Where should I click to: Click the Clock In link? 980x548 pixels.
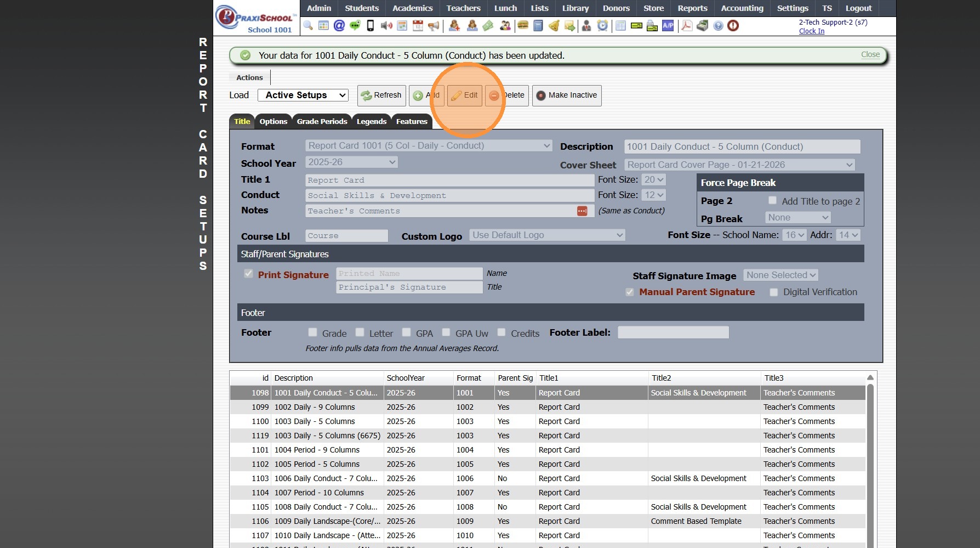[x=811, y=31]
